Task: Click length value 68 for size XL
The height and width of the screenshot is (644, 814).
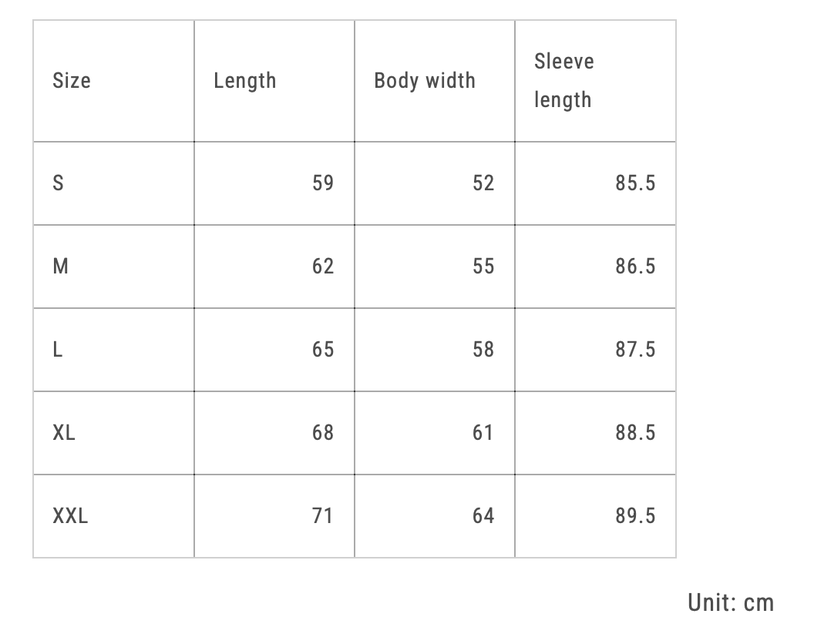Action: (323, 433)
